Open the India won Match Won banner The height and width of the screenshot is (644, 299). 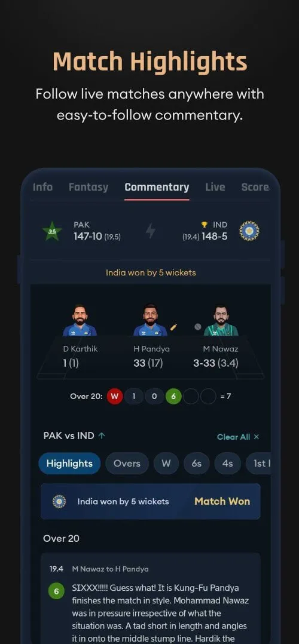(151, 501)
